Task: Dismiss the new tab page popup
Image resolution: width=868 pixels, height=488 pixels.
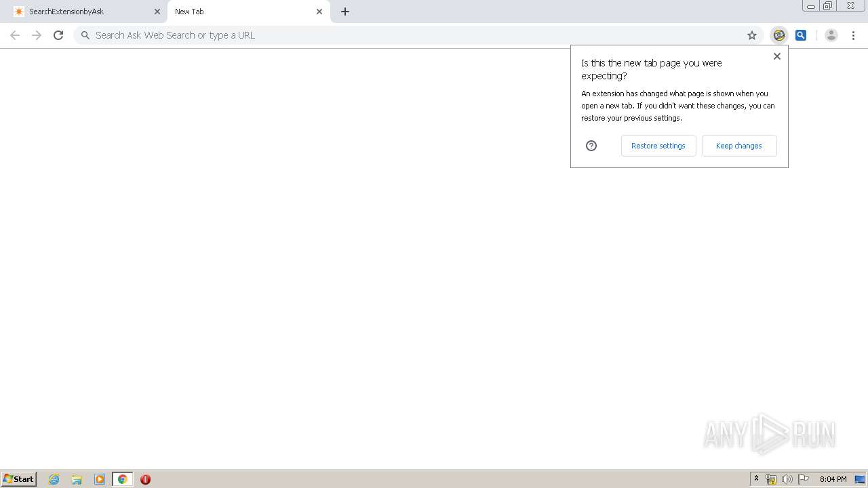Action: [777, 56]
